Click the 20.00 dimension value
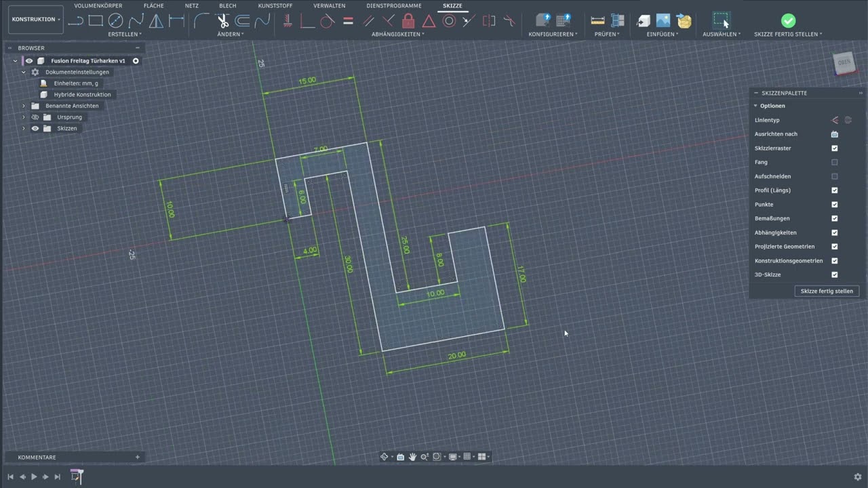 457,355
